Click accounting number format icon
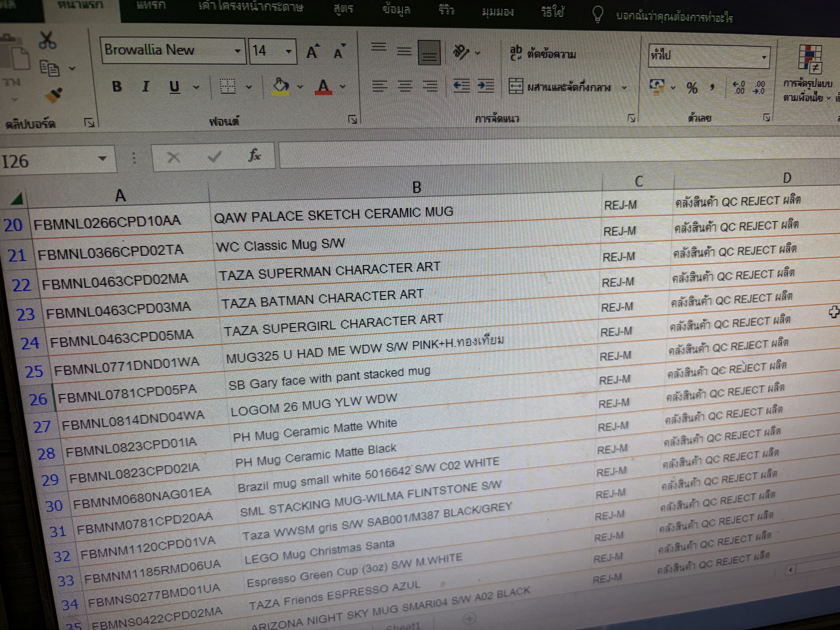This screenshot has width=840, height=630. click(657, 87)
